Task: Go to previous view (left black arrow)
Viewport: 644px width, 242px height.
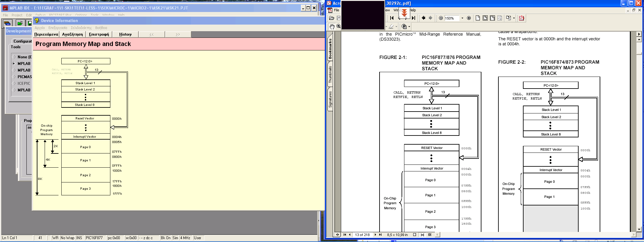Action: pos(423,18)
